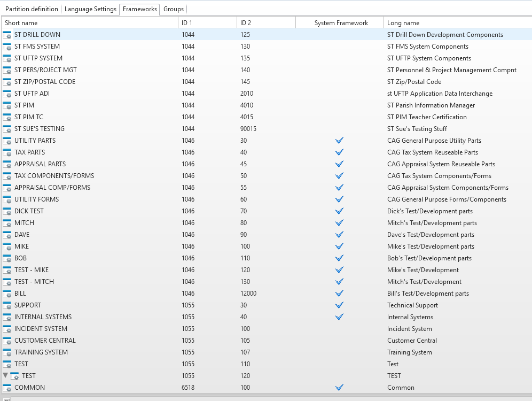This screenshot has width=532, height=401.
Task: Sort by the Short name column header
Action: (89, 23)
